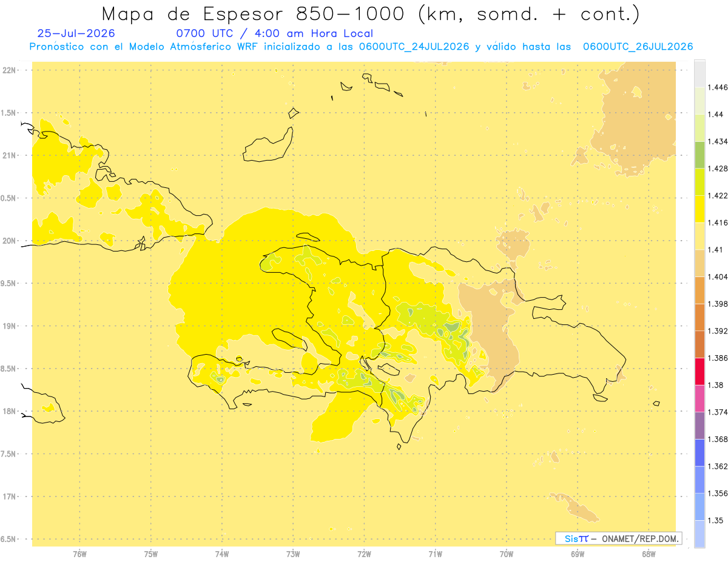
Task: Click the colorbar value '1.374'
Action: (x=718, y=412)
